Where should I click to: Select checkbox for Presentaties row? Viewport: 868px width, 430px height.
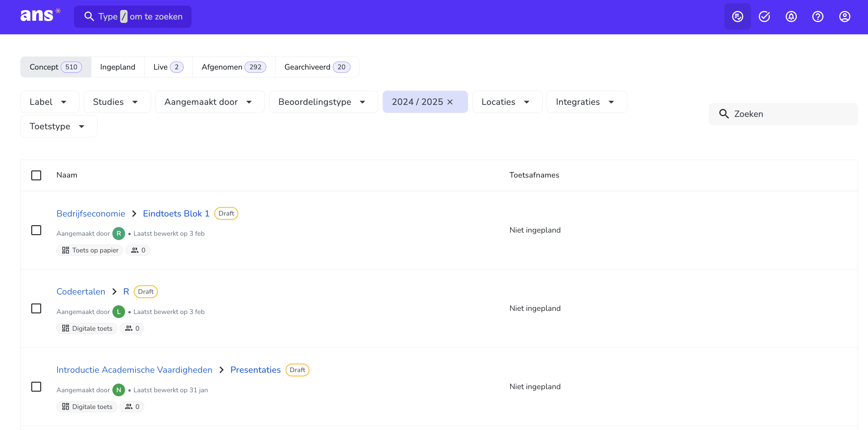pyautogui.click(x=36, y=387)
